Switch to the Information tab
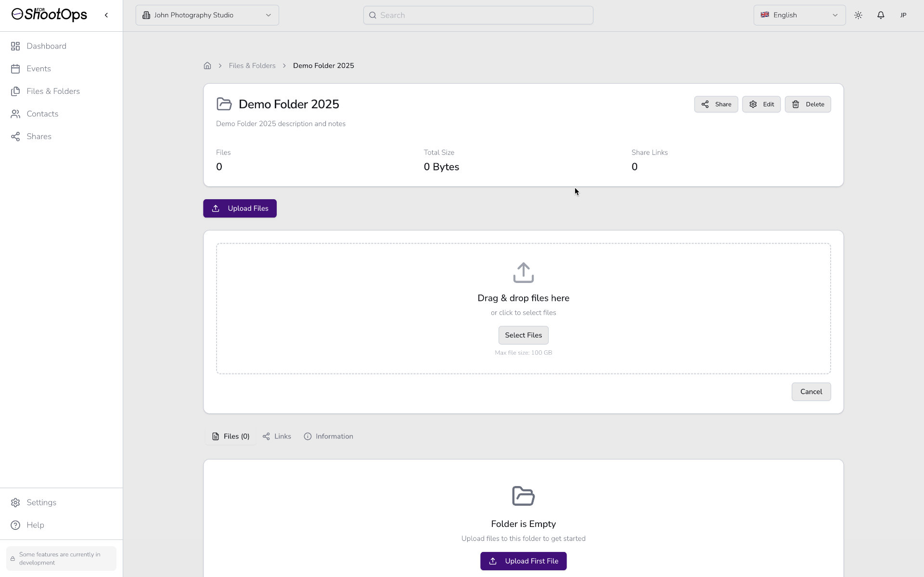This screenshot has width=924, height=577. [329, 436]
